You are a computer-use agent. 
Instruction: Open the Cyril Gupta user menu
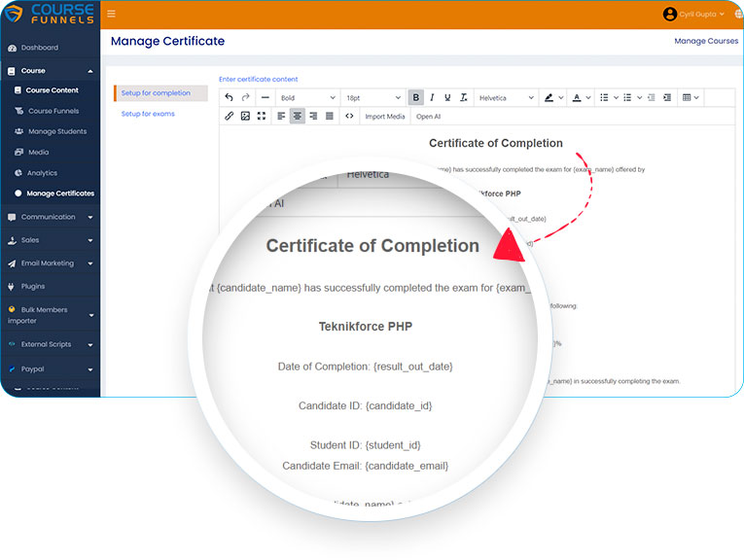[694, 14]
